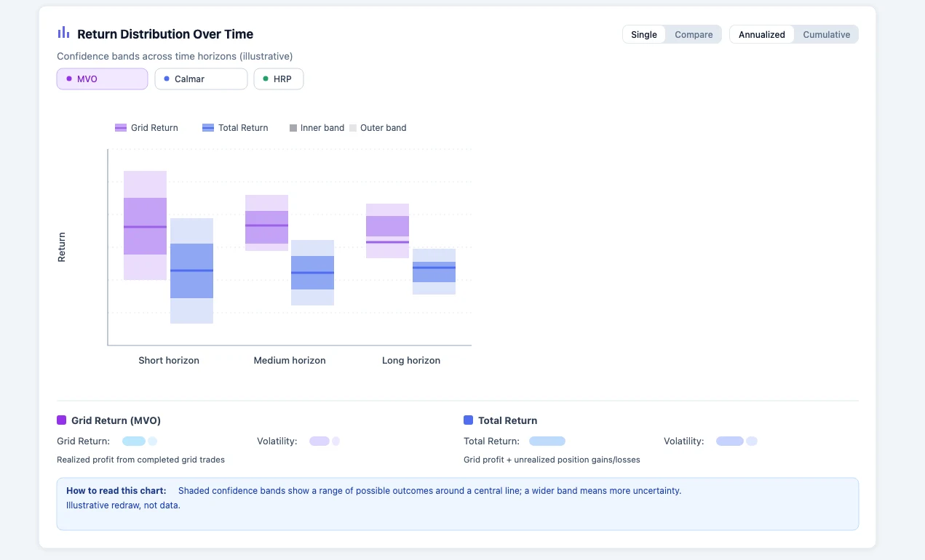Click the "Grid Return (MVO)" section heading text
Screen dimensions: 925x560
(x=116, y=420)
